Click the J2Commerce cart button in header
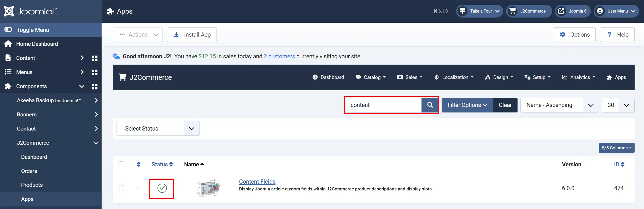The width and height of the screenshot is (644, 209). coord(529,11)
